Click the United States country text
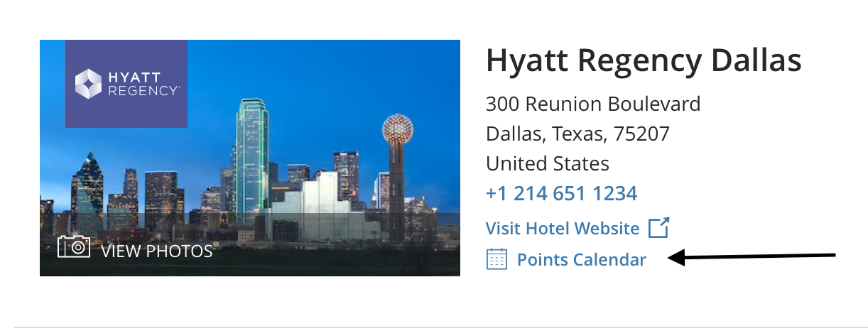 pos(548,163)
